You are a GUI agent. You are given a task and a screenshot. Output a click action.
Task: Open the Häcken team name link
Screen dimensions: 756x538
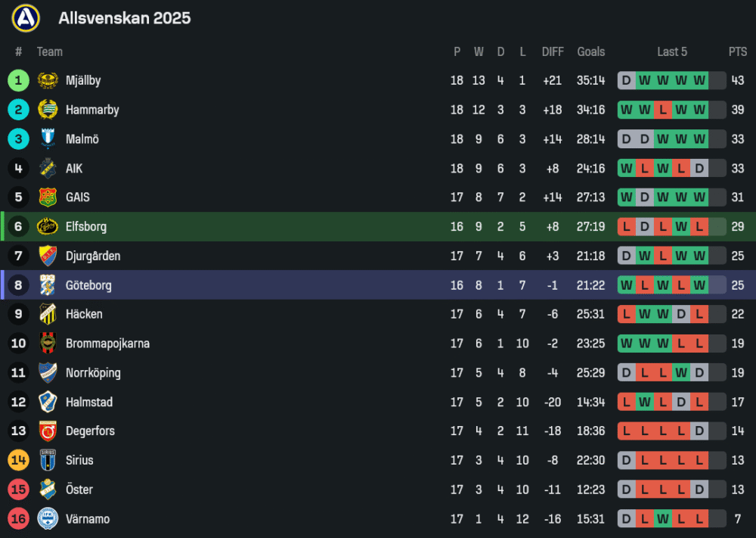coord(84,314)
